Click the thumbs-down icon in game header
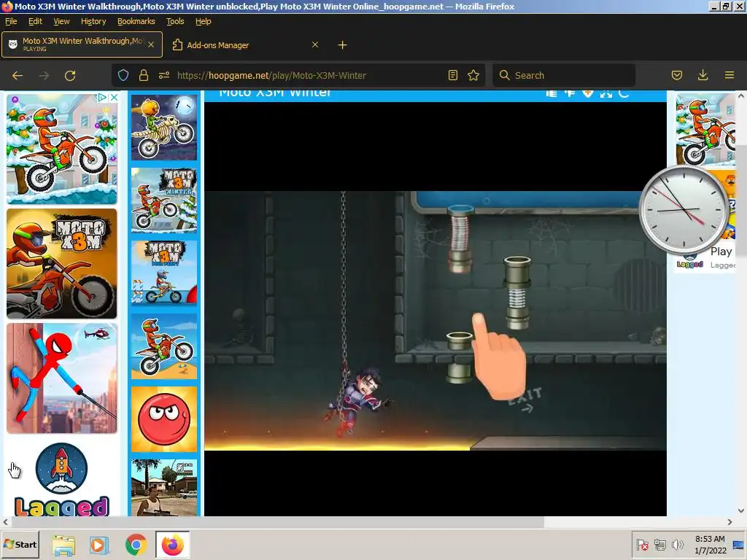The width and height of the screenshot is (747, 560). coord(569,93)
